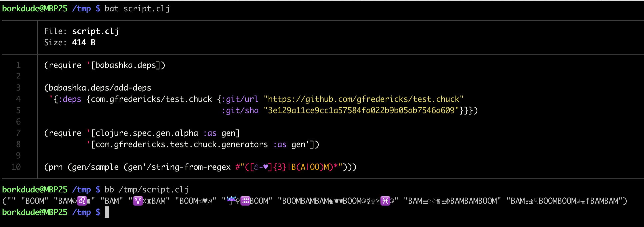The width and height of the screenshot is (644, 227).
Task: Click the umbrella with raindrops emoji
Action: click(x=231, y=201)
